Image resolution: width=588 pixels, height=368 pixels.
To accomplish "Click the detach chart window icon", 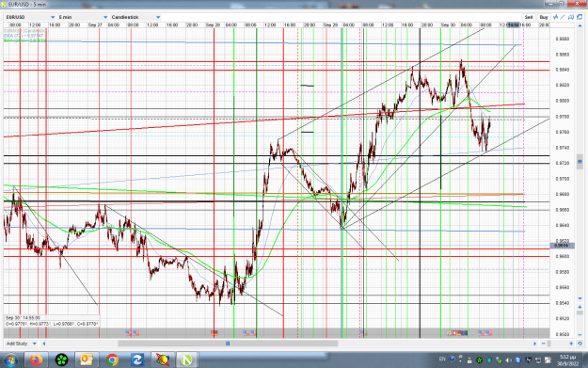I will tap(580, 17).
